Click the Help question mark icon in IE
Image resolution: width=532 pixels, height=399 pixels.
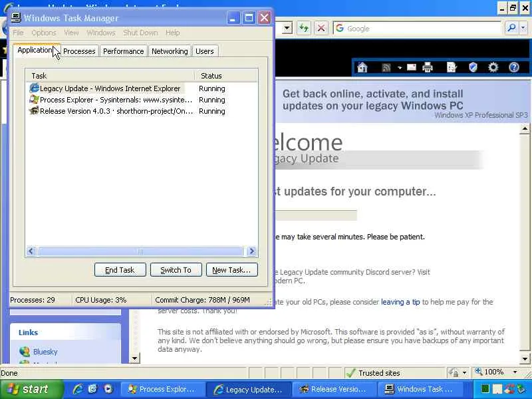coord(513,67)
